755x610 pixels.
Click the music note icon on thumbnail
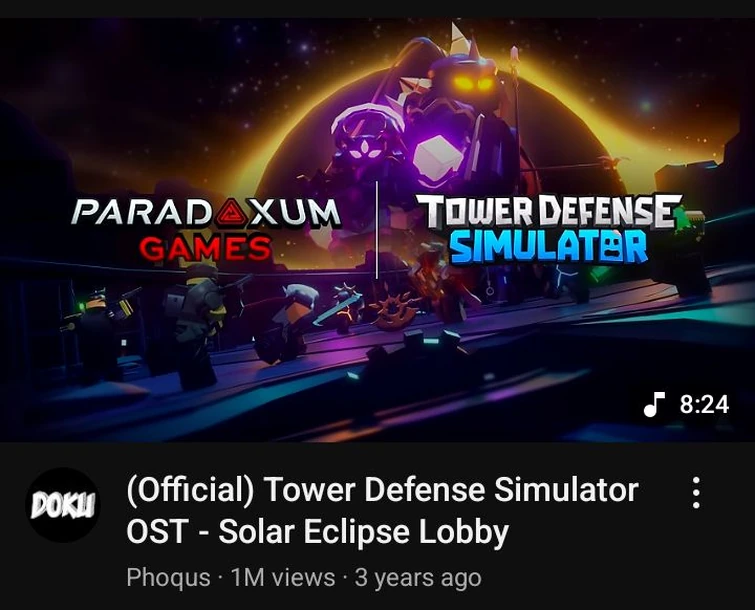pos(654,404)
